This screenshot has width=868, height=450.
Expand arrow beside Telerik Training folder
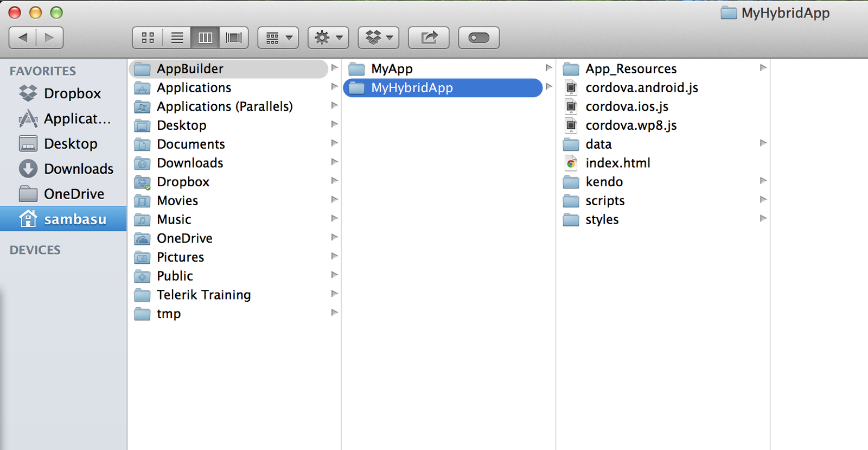point(334,294)
